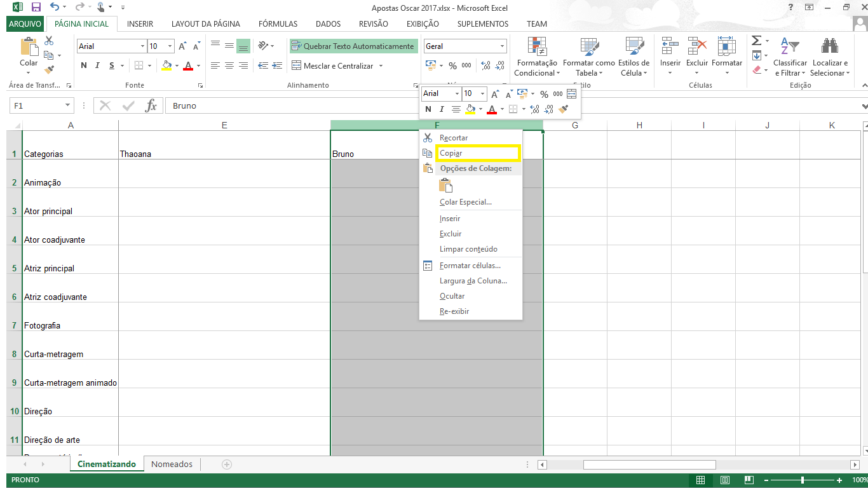Toggle Bold N in the ribbon Fonte group
The image size is (868, 488).
[x=84, y=65]
